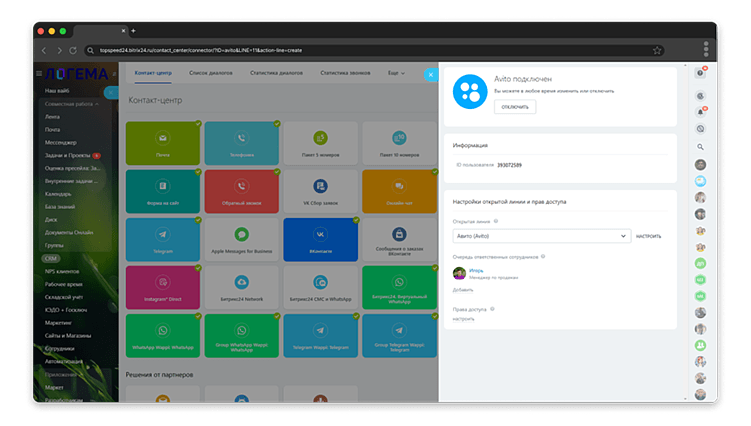751x426 pixels.
Task: Switch to Статистика звонков tab
Action: pyautogui.click(x=345, y=73)
